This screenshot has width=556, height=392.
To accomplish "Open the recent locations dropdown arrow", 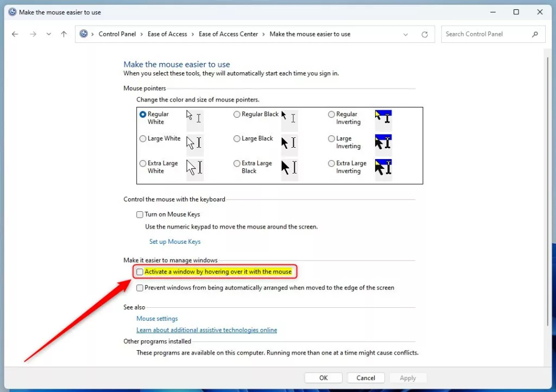I will 48,34.
